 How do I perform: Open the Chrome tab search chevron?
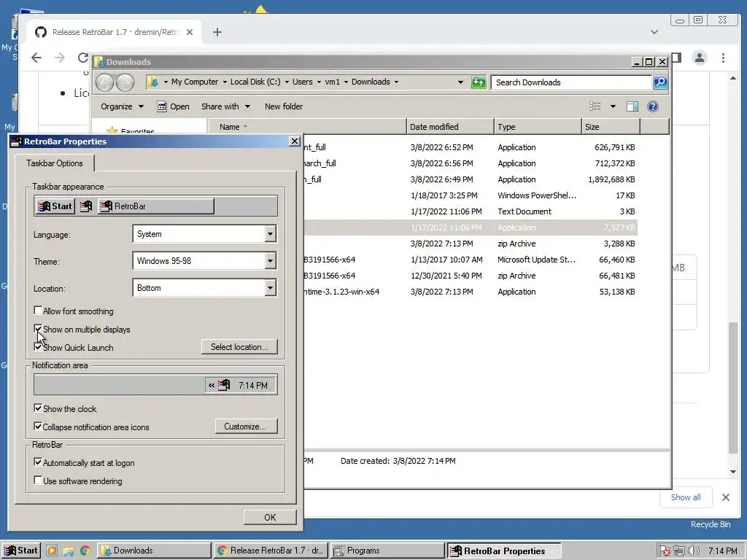click(x=654, y=32)
